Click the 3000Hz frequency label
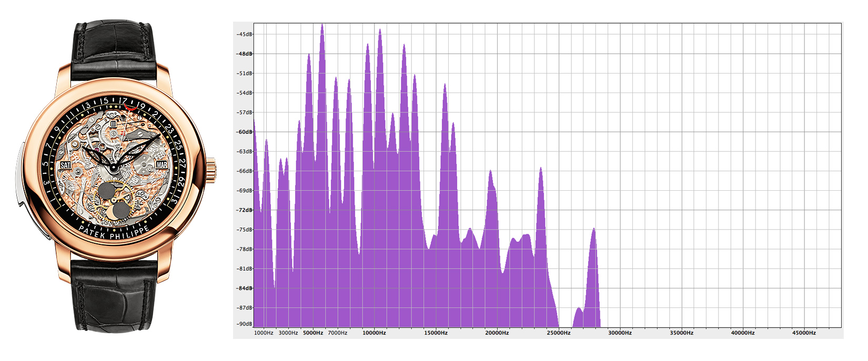 pyautogui.click(x=288, y=333)
